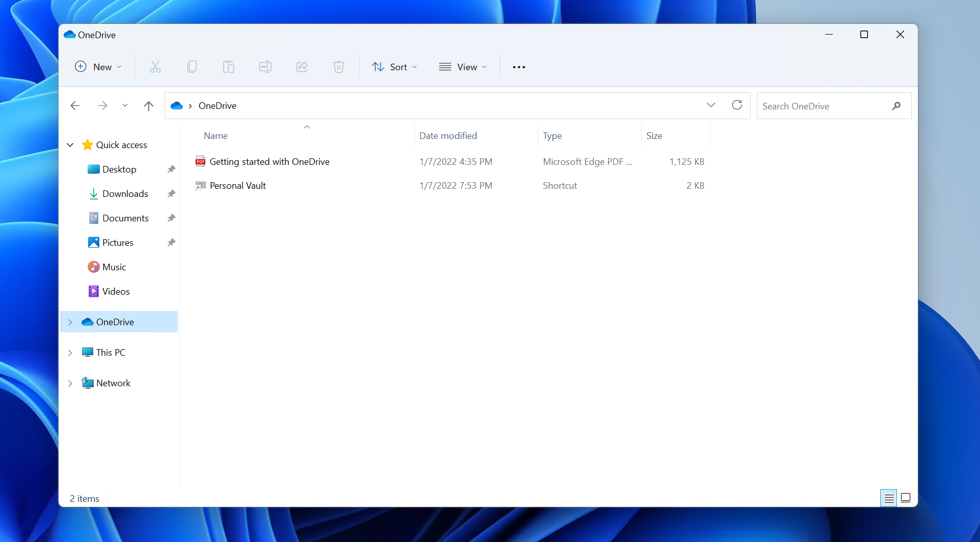
Task: Click the Paste icon in the toolbar
Action: (x=228, y=67)
